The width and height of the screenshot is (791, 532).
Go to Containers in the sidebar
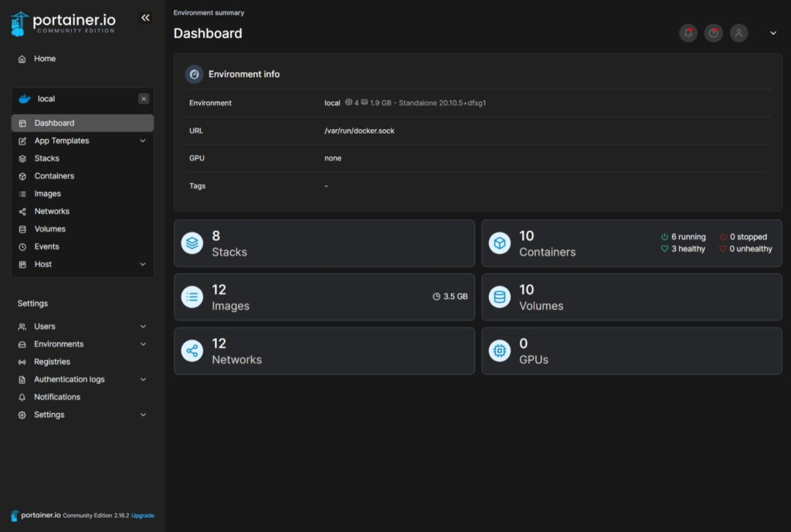coord(54,176)
